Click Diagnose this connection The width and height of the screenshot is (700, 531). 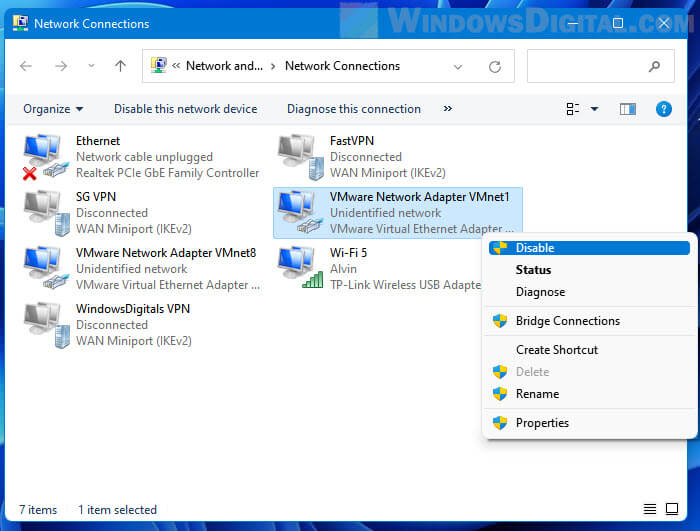354,109
